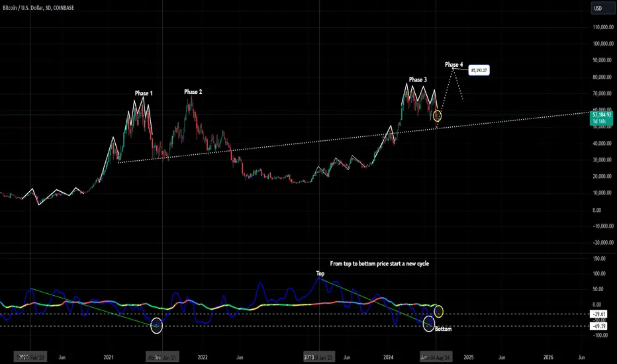Viewport: 617px width, 364px height.
Task: Select the Phase 4 text label
Action: 453,65
